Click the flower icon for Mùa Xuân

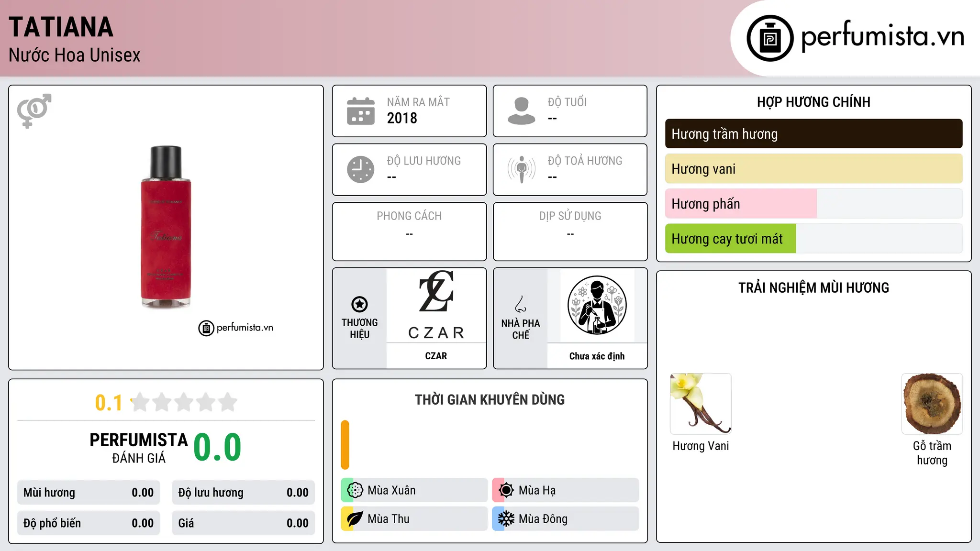point(355,490)
